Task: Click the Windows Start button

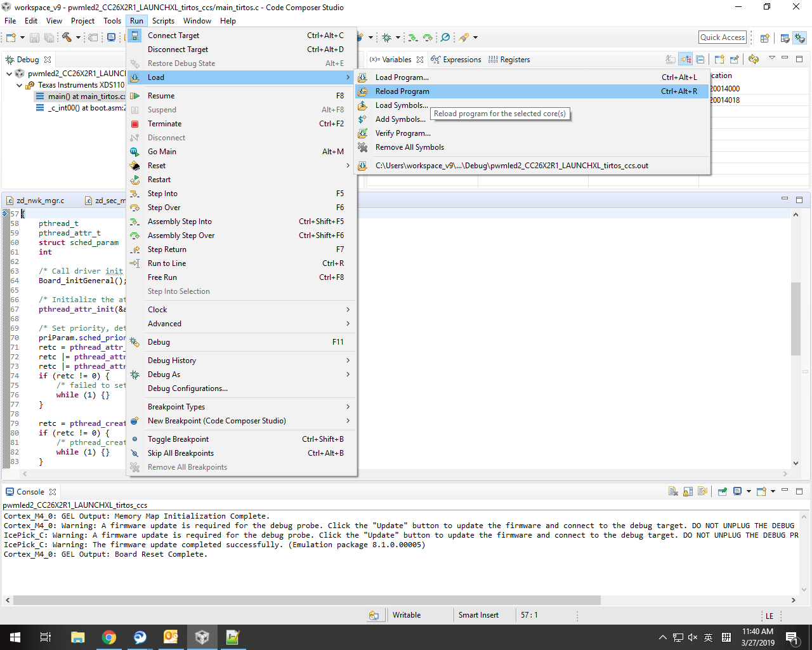Action: click(15, 637)
